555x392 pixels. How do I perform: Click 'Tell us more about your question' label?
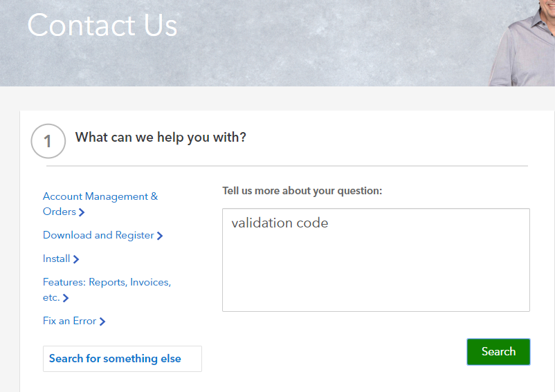[302, 191]
